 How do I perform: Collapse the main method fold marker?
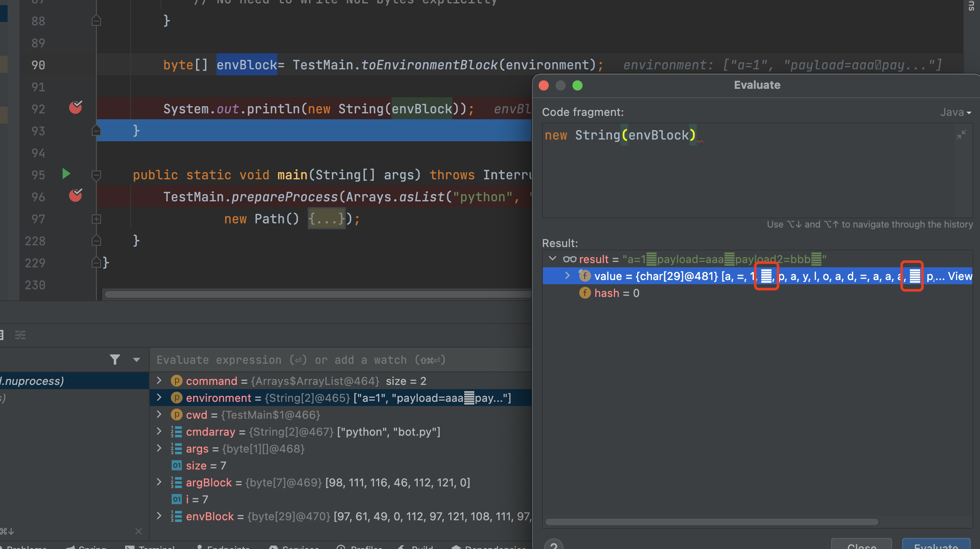click(96, 175)
